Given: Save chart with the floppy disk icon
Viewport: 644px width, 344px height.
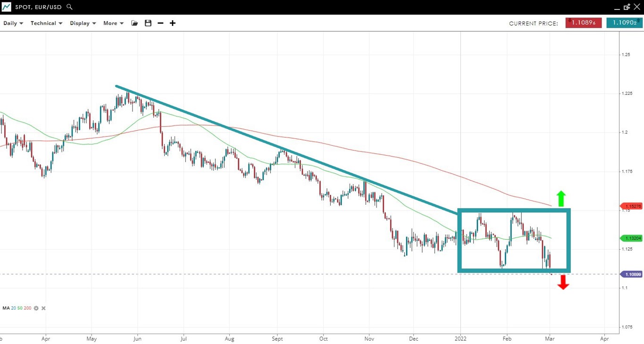Looking at the screenshot, I should click(148, 23).
